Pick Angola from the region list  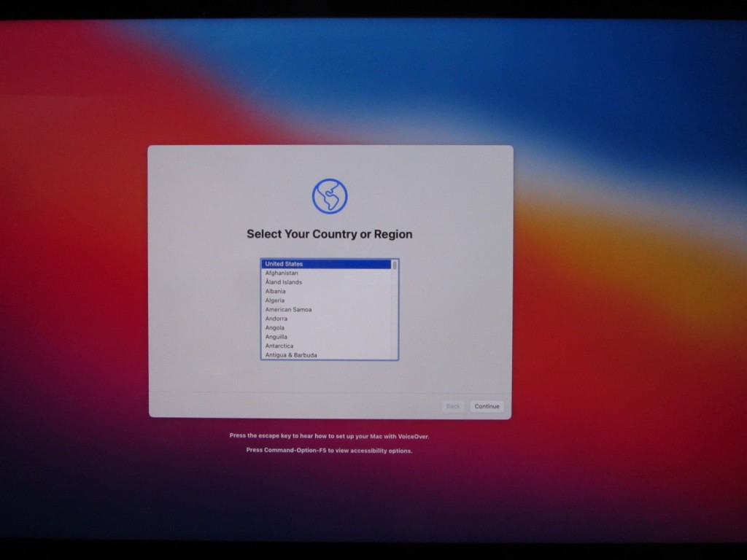coord(326,327)
